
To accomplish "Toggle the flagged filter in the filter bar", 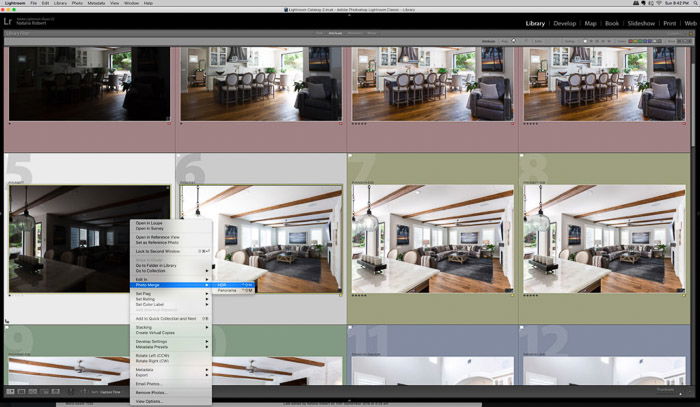I will 514,41.
